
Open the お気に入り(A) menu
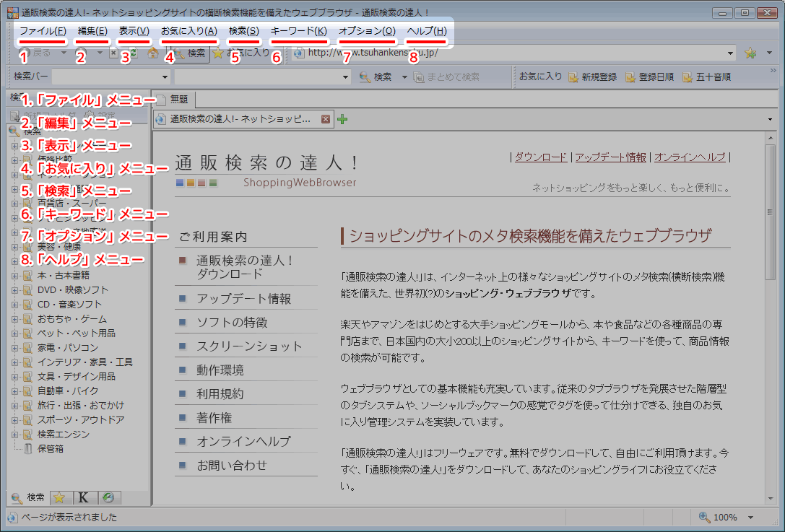pos(188,31)
